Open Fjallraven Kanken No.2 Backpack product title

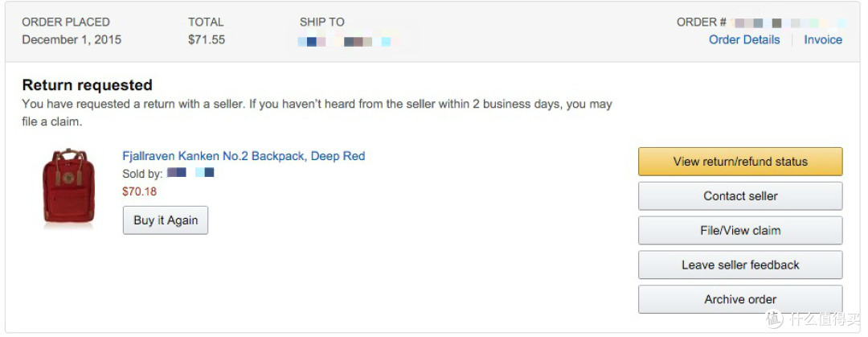[x=244, y=156]
